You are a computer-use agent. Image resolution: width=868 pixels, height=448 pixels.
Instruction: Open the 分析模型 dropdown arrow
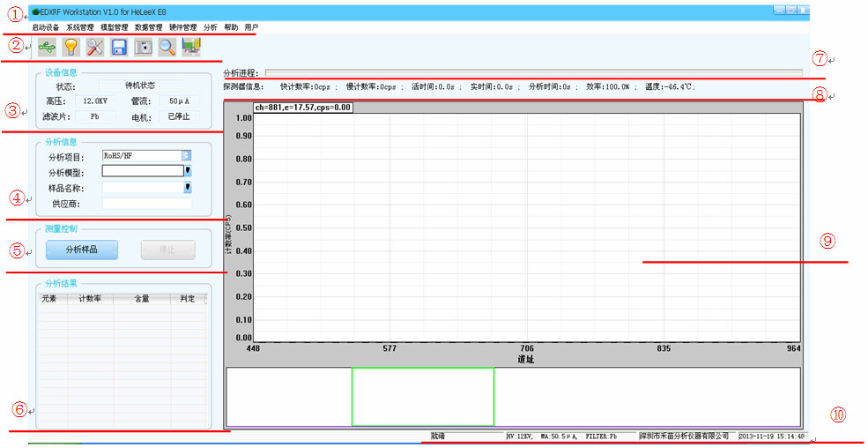pyautogui.click(x=187, y=171)
